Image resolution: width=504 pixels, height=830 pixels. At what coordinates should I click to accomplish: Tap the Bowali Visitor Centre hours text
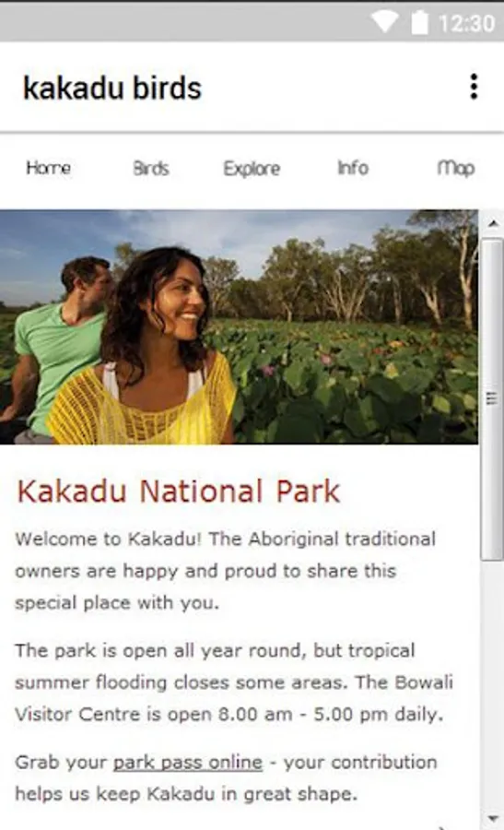234,698
